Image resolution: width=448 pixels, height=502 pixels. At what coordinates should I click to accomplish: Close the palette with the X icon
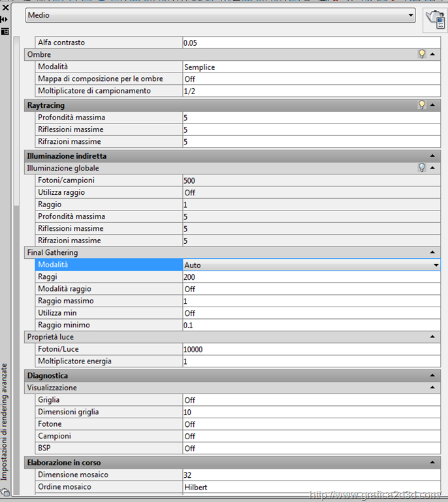5,8
